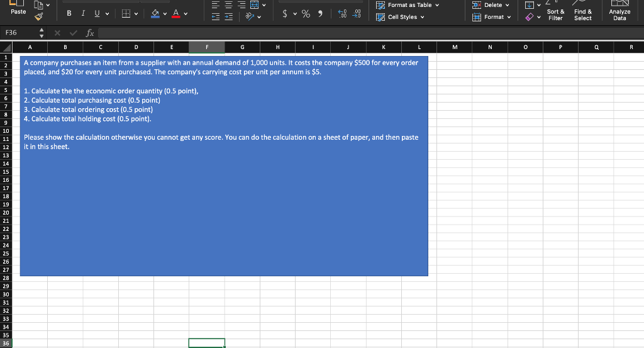Select column M header
Screen dimensions: 644x348
[x=455, y=47]
